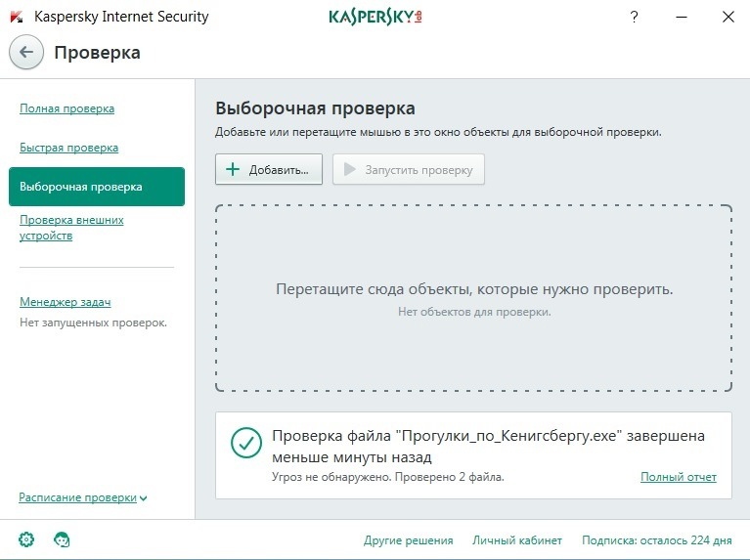This screenshot has width=750, height=560.
Task: Open settings via the gear icon
Action: point(26,539)
